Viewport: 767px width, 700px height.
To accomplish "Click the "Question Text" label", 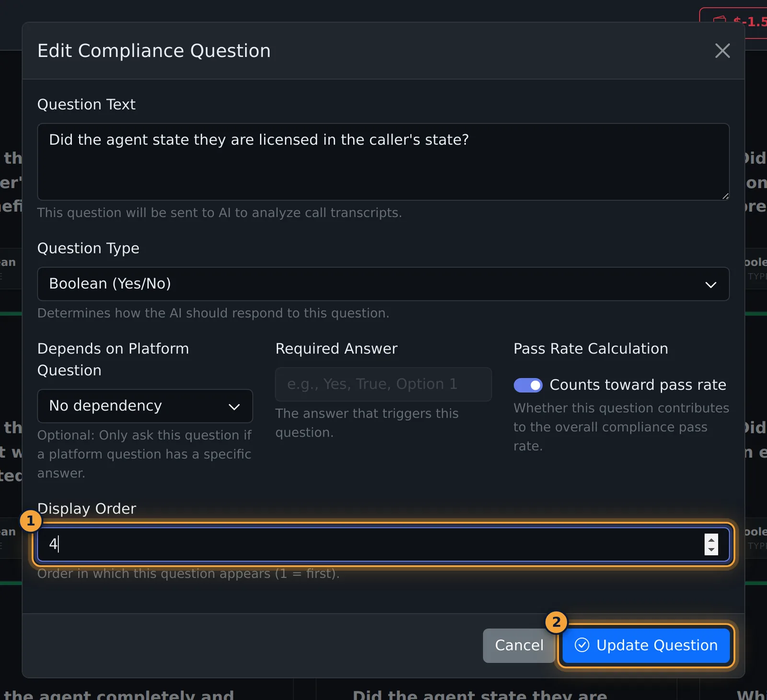I will click(86, 105).
